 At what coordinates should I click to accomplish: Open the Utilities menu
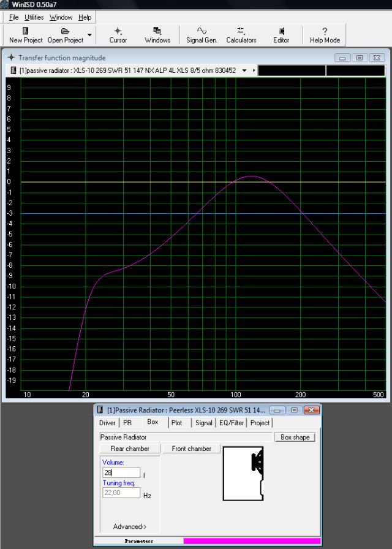coord(34,17)
